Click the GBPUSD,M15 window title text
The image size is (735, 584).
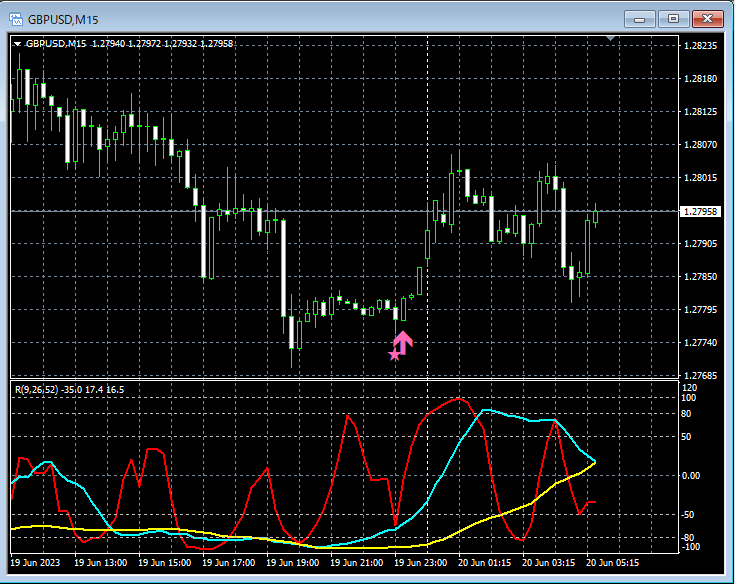click(63, 20)
